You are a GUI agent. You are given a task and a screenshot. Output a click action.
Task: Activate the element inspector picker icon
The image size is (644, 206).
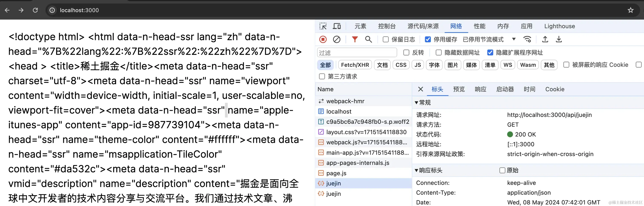(x=323, y=26)
